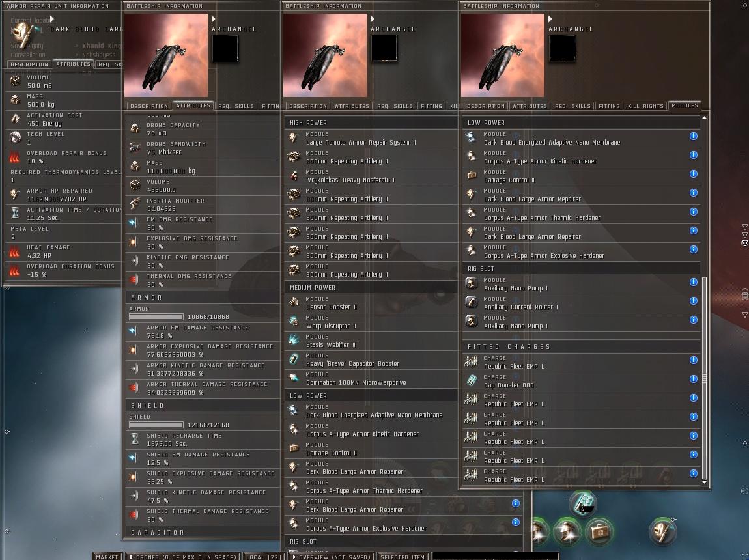749x560 pixels.
Task: Click the Shield 12168/12168 health bar
Action: [156, 425]
